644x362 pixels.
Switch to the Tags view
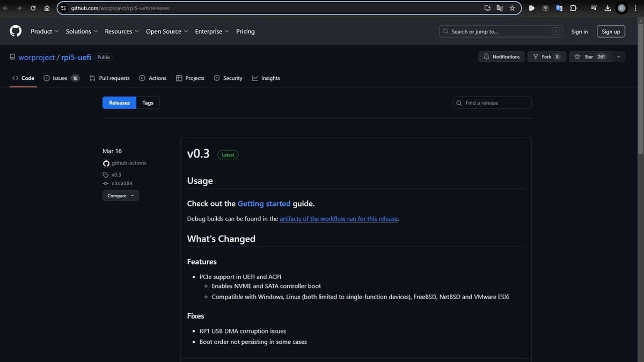(x=148, y=103)
